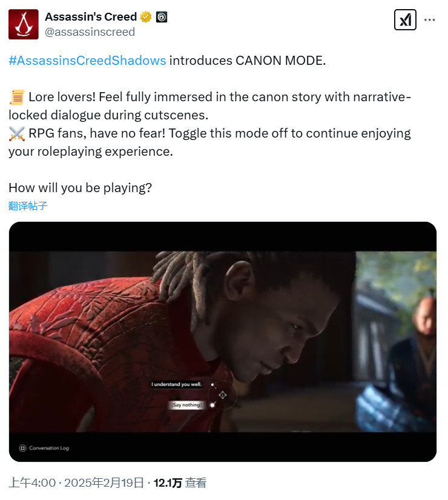
Task: Click the Assassin's Creed display name
Action: [91, 16]
